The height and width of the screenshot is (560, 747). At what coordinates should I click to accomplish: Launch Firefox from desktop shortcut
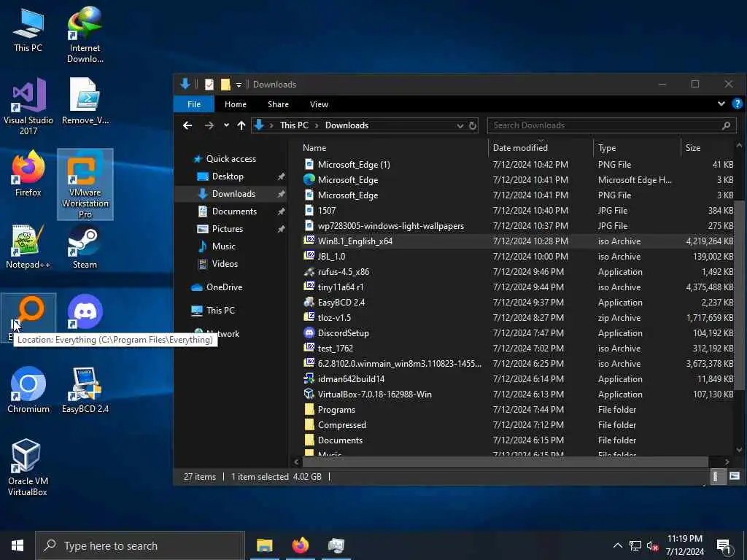[x=28, y=174]
